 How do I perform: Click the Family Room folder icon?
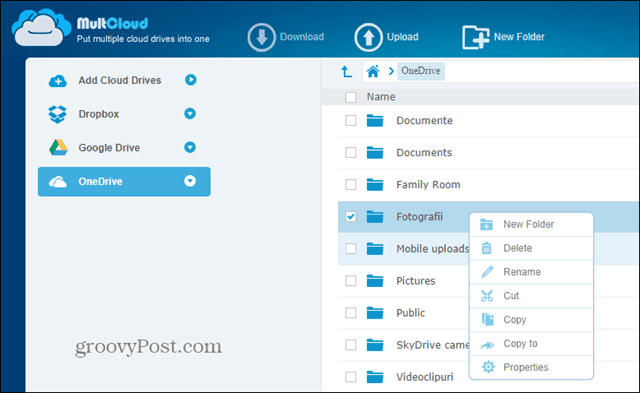375,184
